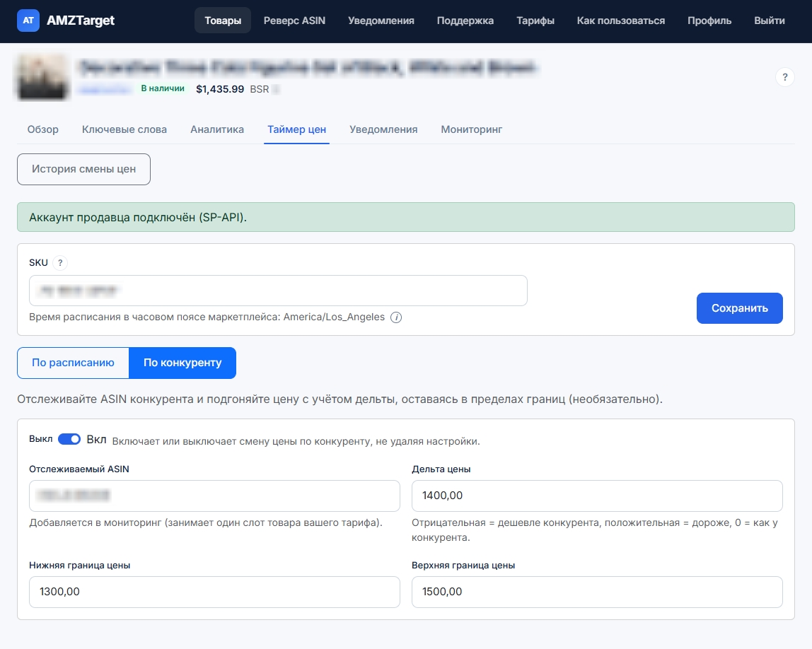
Task: Open the Уведомления product tab
Action: 383,129
